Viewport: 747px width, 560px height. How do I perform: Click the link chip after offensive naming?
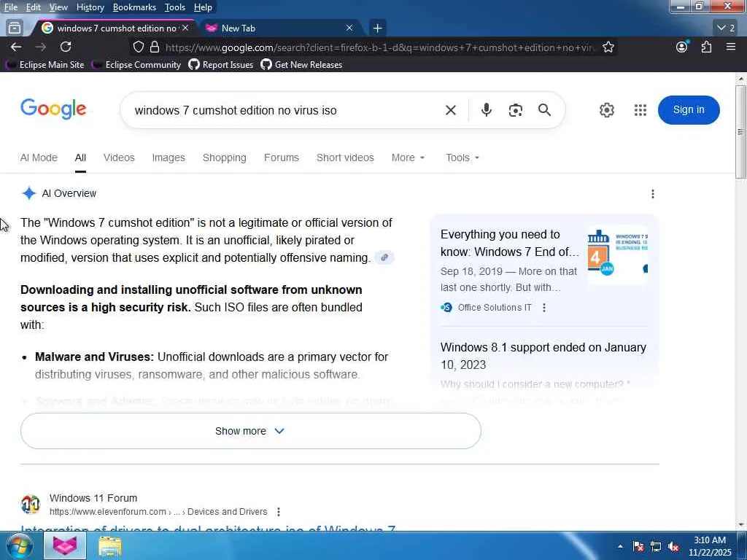(384, 257)
